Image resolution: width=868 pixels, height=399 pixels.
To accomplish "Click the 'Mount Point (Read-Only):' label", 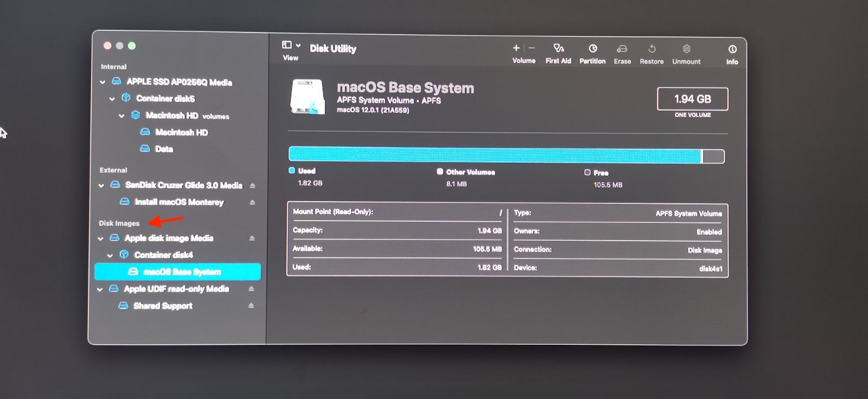I will 333,212.
